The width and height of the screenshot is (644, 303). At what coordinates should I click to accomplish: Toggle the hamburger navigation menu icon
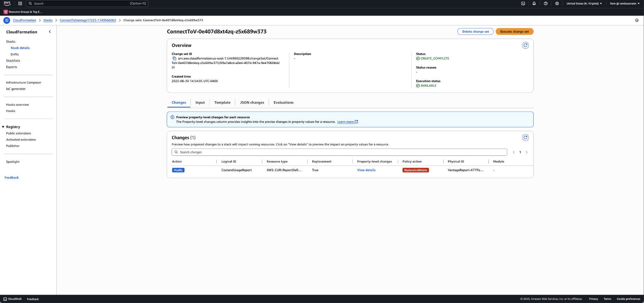click(x=7, y=20)
